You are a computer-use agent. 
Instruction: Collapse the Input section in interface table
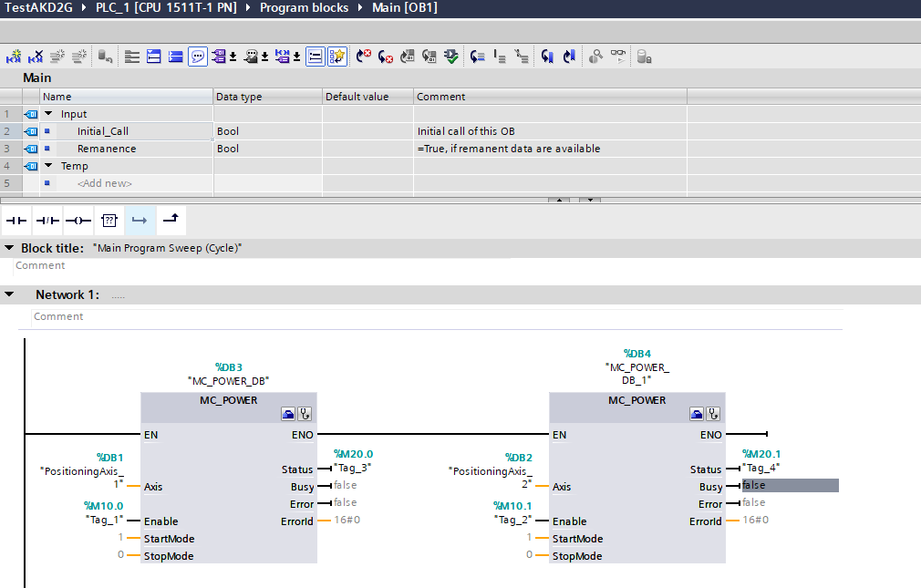48,113
